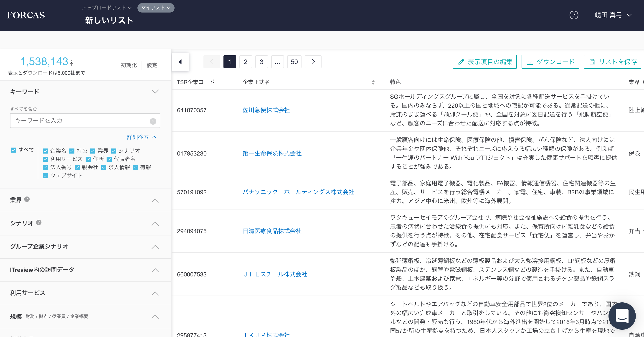
Task: Clear the keyword input with the X icon
Action: [153, 121]
